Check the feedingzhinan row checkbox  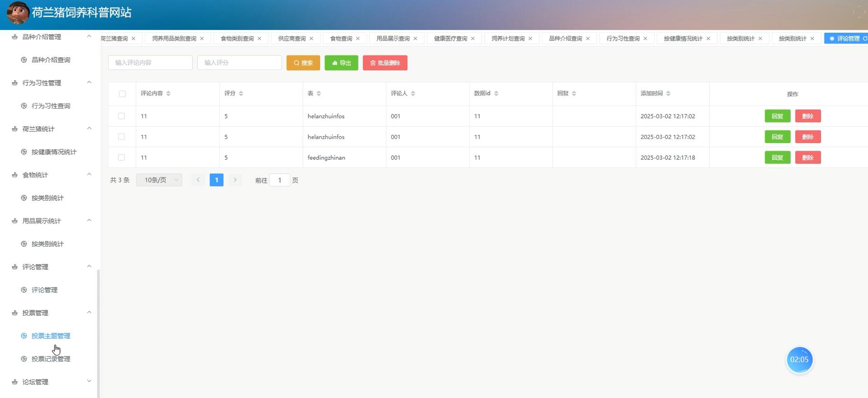(x=121, y=157)
